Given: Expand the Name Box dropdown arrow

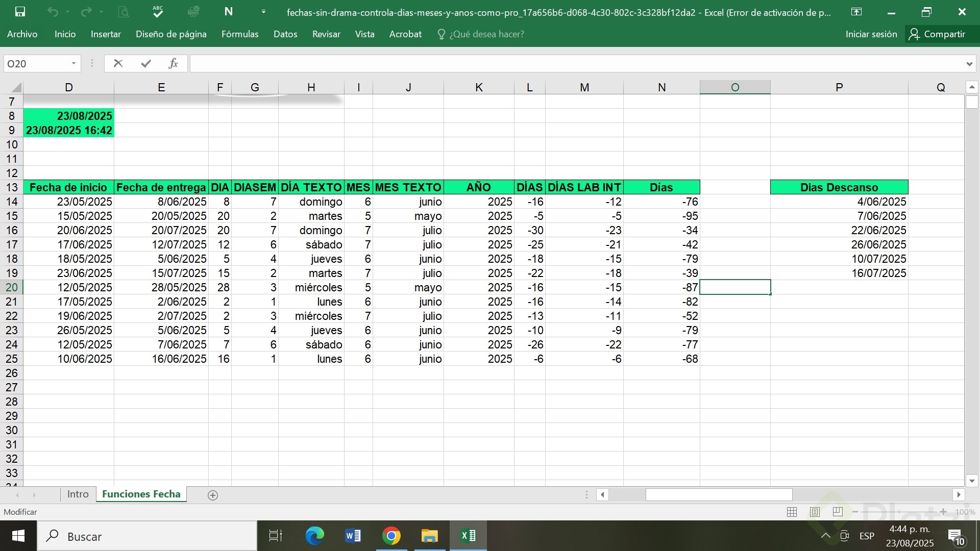Looking at the screenshot, I should point(73,64).
